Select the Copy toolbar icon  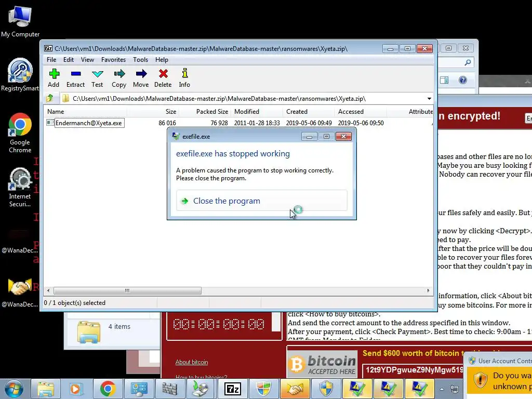pos(119,78)
